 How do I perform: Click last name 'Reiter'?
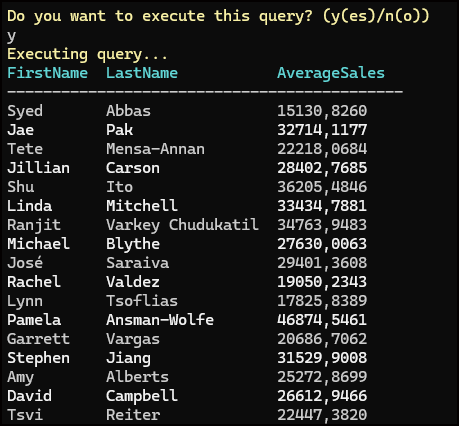click(x=133, y=415)
